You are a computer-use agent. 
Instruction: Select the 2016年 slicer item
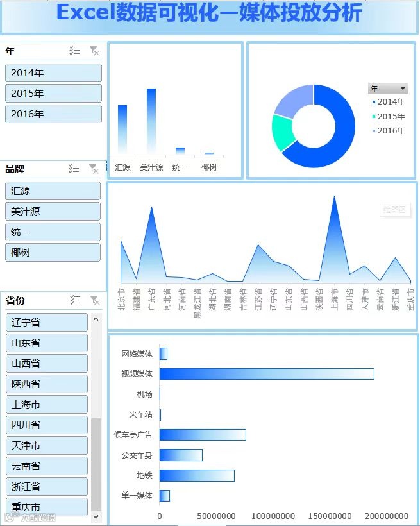coord(53,114)
